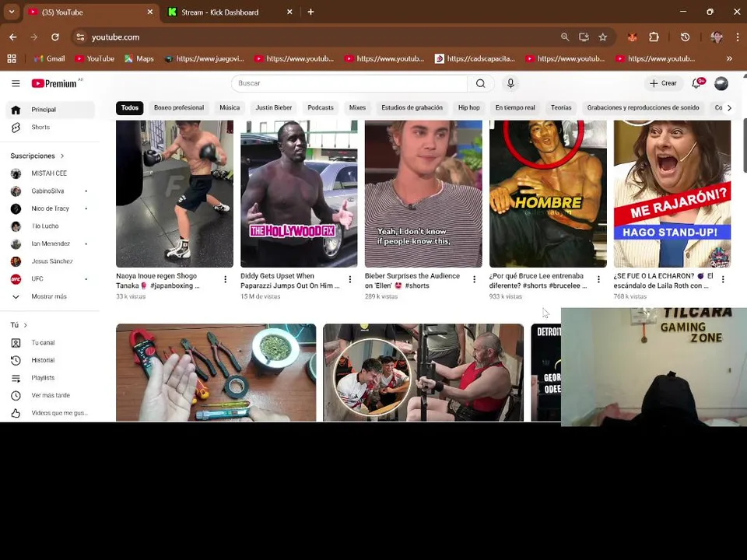
Task: Open the tab search dropdown arrow
Action: tap(12, 12)
